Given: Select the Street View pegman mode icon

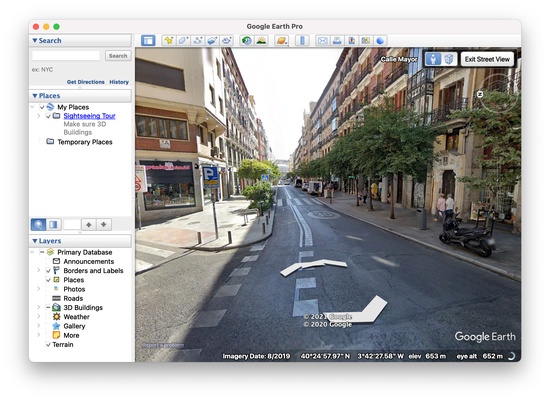Looking at the screenshot, I should 433,59.
